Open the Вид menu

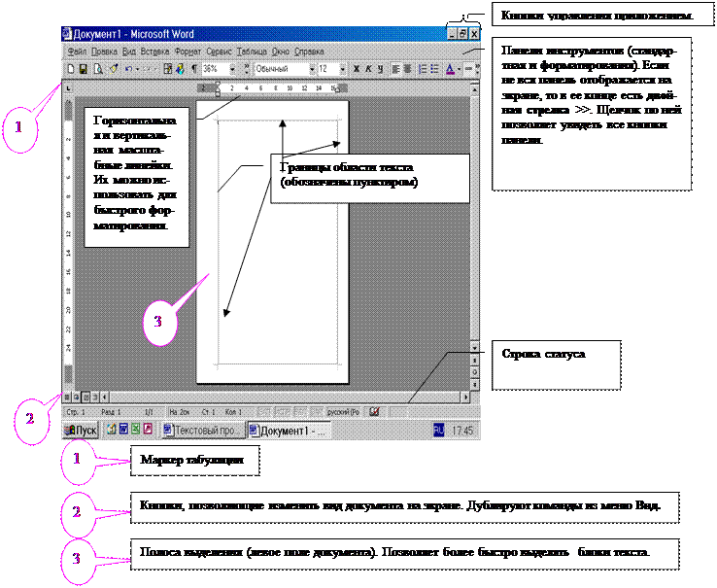coord(129,52)
